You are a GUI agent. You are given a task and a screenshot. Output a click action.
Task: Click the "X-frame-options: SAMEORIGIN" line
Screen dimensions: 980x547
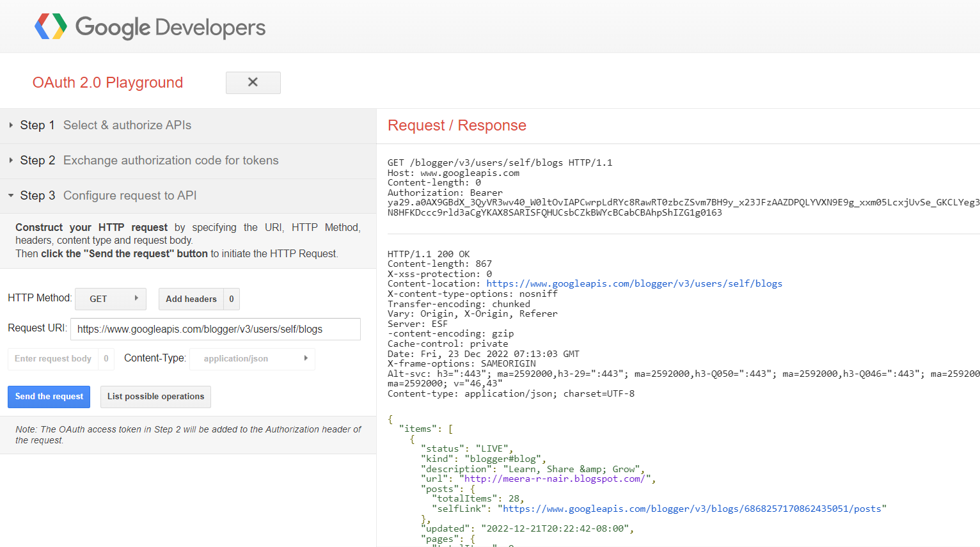462,363
